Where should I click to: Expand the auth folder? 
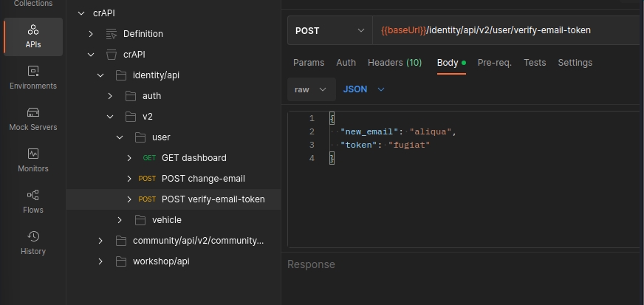(110, 96)
